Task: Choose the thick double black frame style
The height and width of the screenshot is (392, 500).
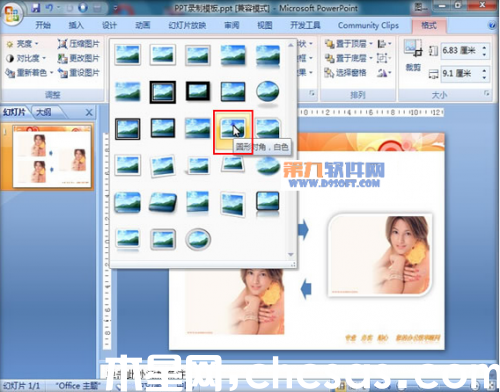Action: 163,92
